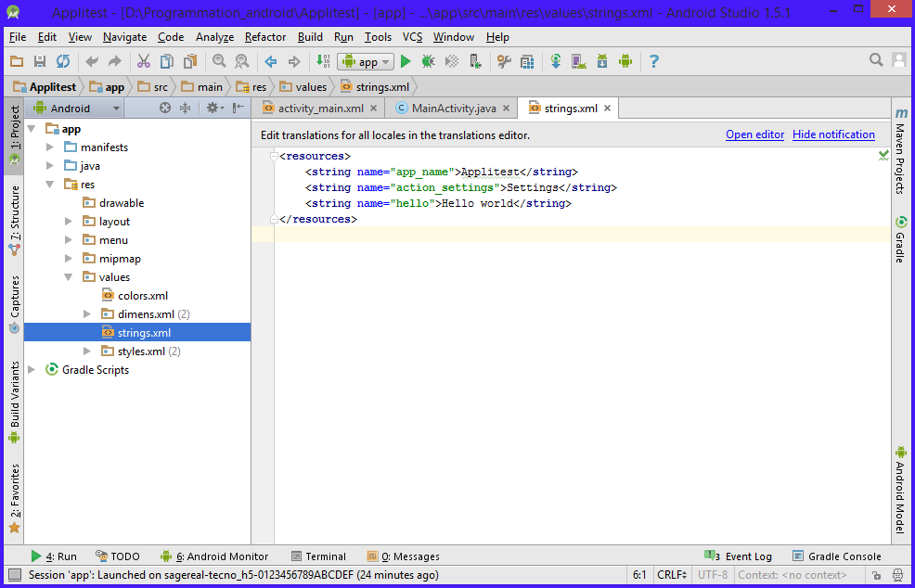Click the Attach debugger to process icon
The width and height of the screenshot is (915, 588).
[x=475, y=61]
